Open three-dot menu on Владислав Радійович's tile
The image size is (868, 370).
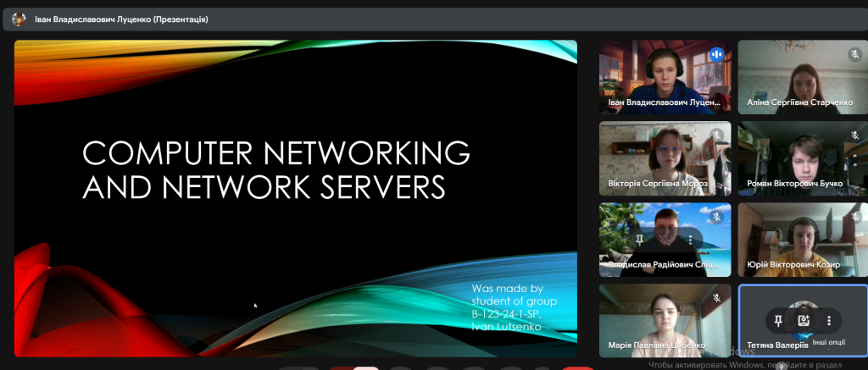[692, 240]
